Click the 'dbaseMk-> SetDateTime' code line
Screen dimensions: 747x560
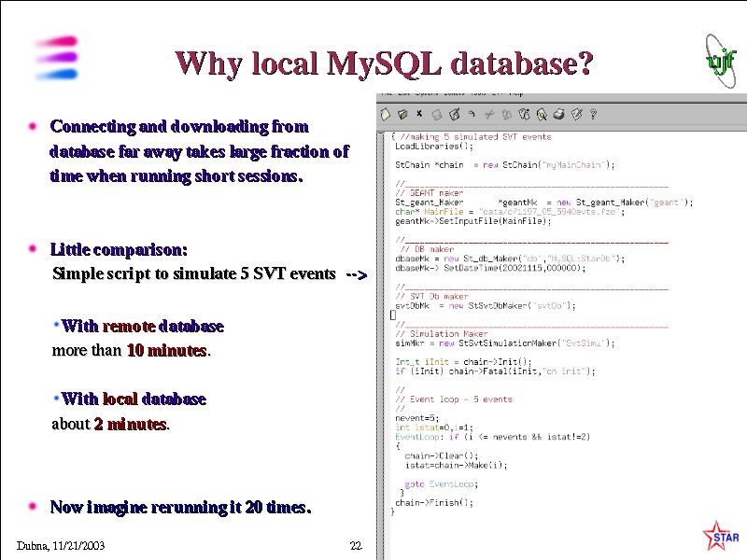tap(490, 269)
